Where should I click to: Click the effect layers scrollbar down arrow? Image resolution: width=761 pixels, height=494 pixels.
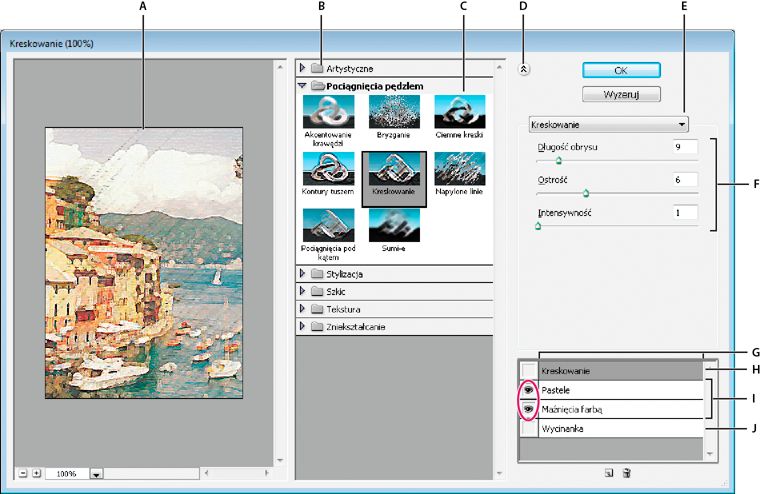coord(710,454)
